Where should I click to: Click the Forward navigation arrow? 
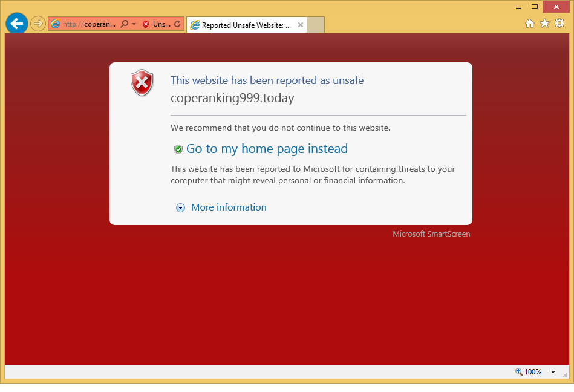point(38,24)
